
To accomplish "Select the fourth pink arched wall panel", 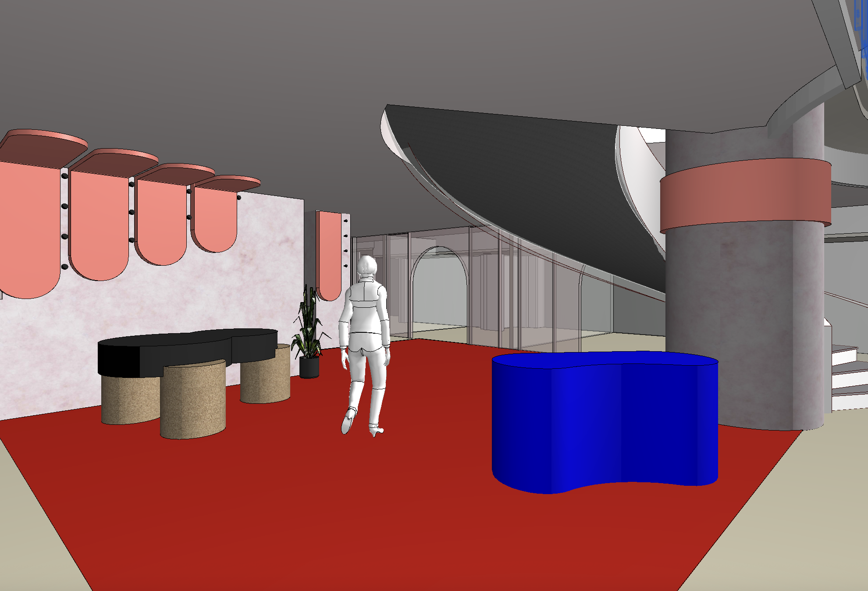I will pos(215,217).
